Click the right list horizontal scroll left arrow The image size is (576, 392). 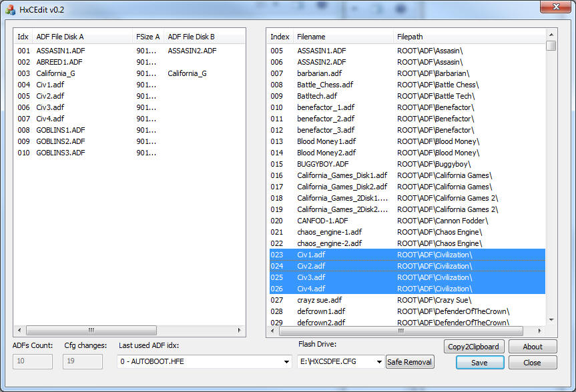[x=272, y=331]
